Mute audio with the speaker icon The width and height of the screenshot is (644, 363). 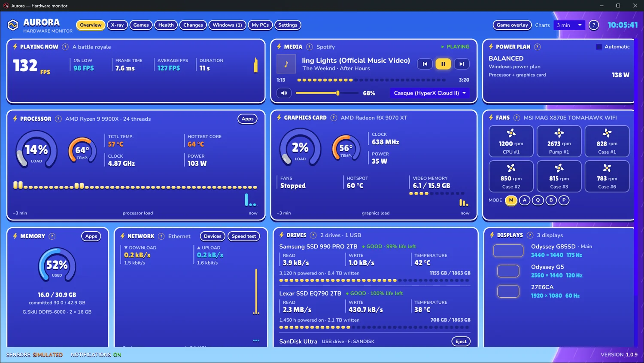coord(284,93)
